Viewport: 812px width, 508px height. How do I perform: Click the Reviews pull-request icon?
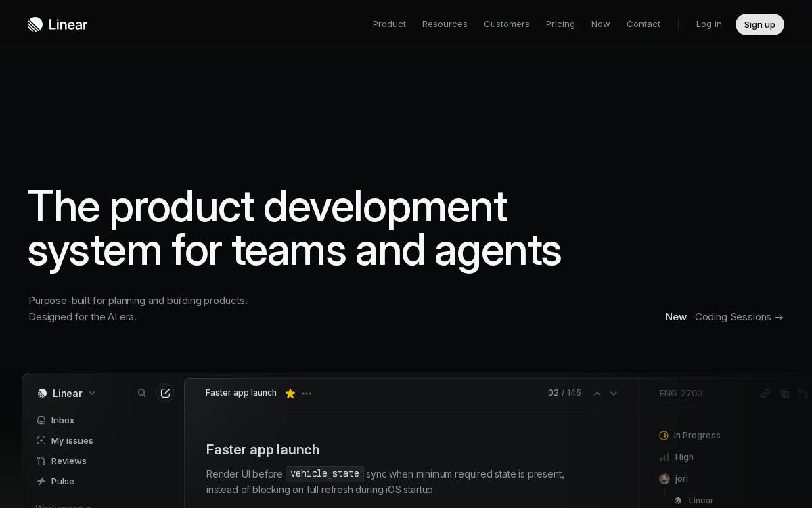point(41,461)
